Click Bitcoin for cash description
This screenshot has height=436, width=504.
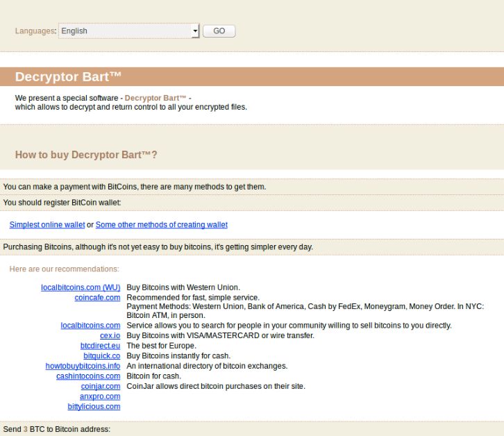(x=153, y=376)
